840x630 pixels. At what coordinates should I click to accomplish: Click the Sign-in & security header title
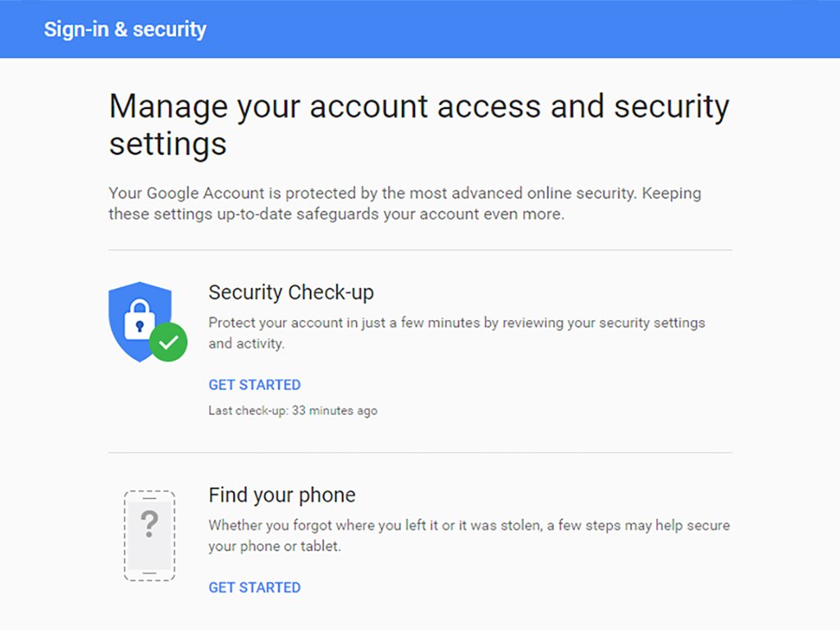click(x=125, y=30)
